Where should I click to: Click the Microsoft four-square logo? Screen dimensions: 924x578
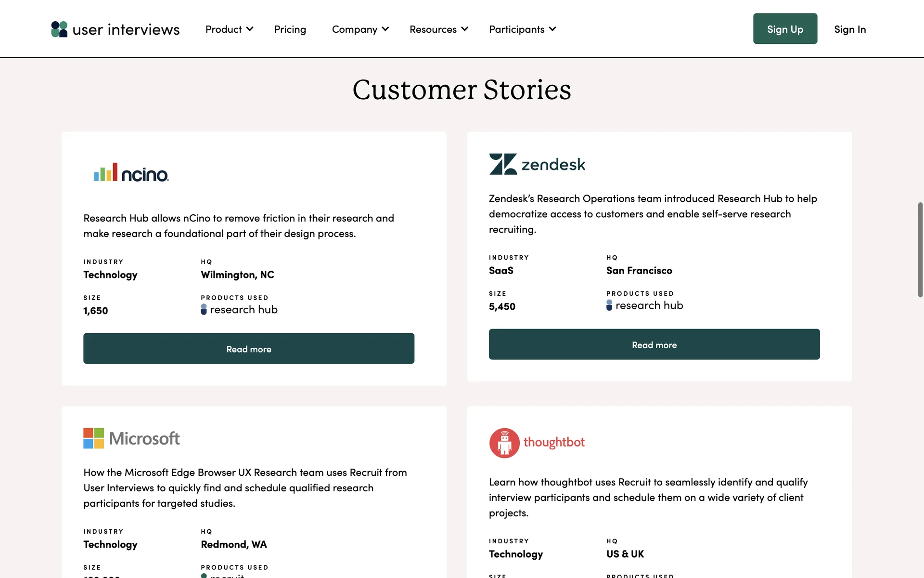click(93, 438)
